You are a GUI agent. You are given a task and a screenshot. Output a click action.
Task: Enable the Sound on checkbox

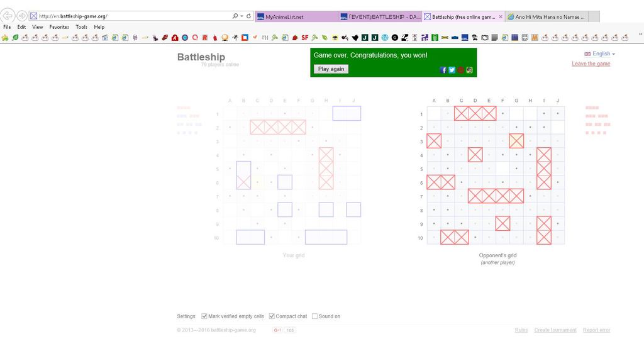[314, 316]
